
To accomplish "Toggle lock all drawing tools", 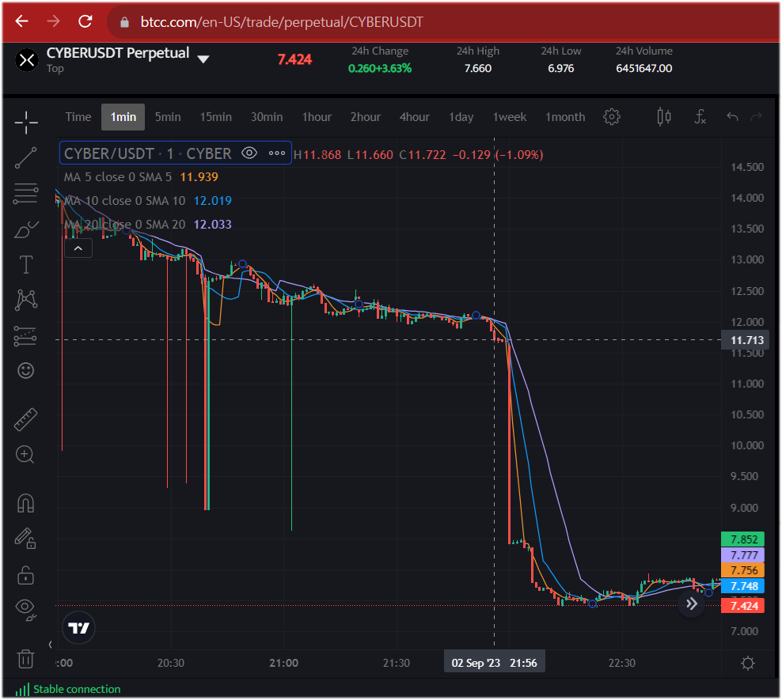I will pyautogui.click(x=25, y=573).
